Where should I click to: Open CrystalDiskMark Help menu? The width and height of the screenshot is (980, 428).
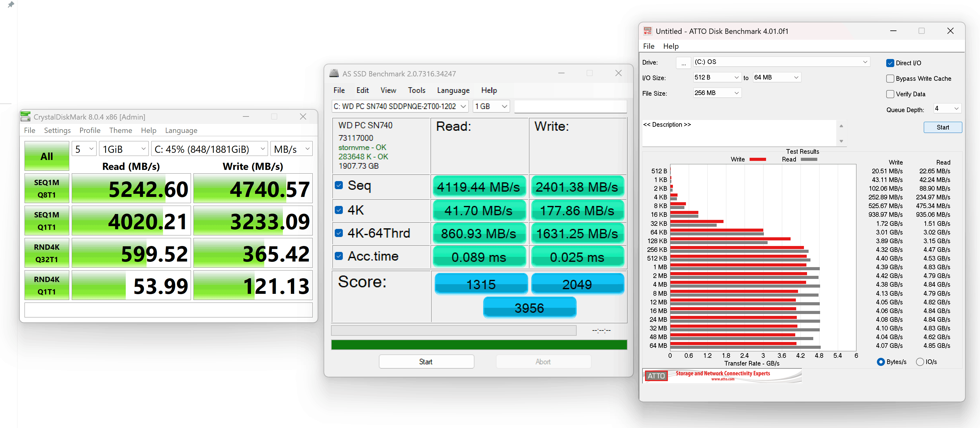coord(149,130)
